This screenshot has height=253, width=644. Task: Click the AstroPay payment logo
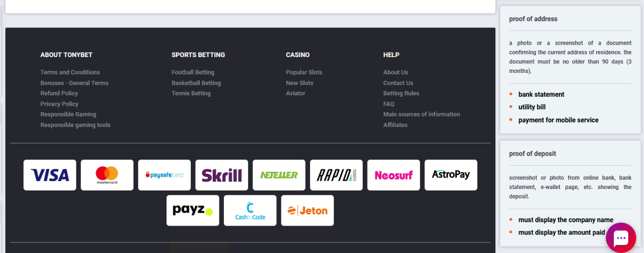tap(451, 175)
